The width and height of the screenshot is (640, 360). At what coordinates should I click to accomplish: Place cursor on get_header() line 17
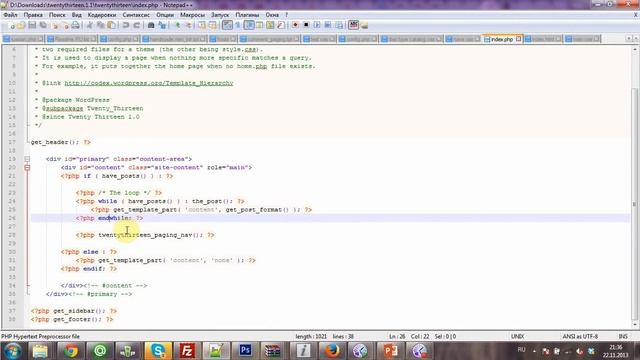(60, 142)
